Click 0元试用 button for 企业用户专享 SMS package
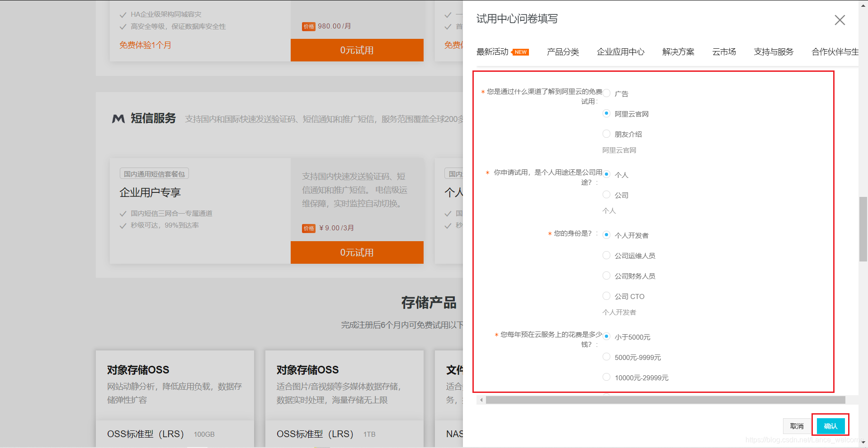Viewport: 868px width, 448px height. coord(357,252)
